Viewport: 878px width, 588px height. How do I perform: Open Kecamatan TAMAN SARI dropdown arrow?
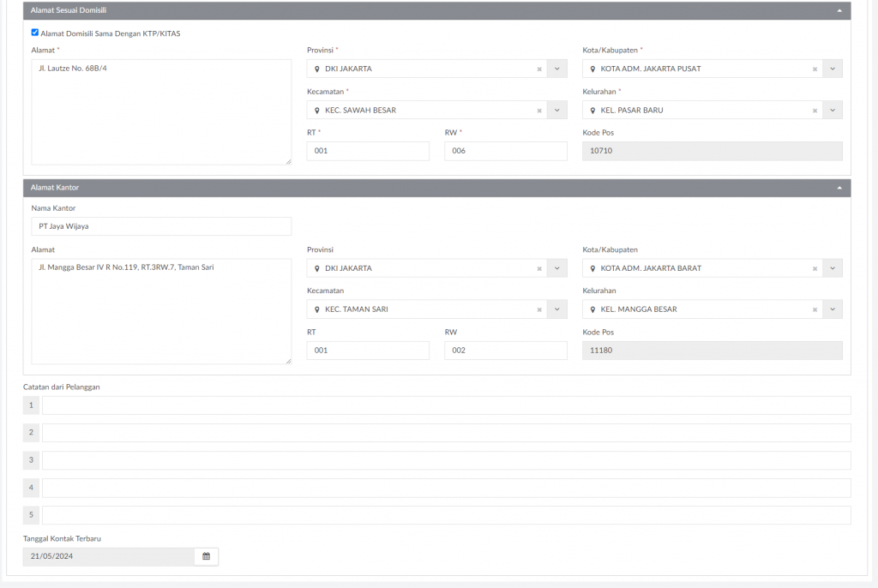[557, 309]
